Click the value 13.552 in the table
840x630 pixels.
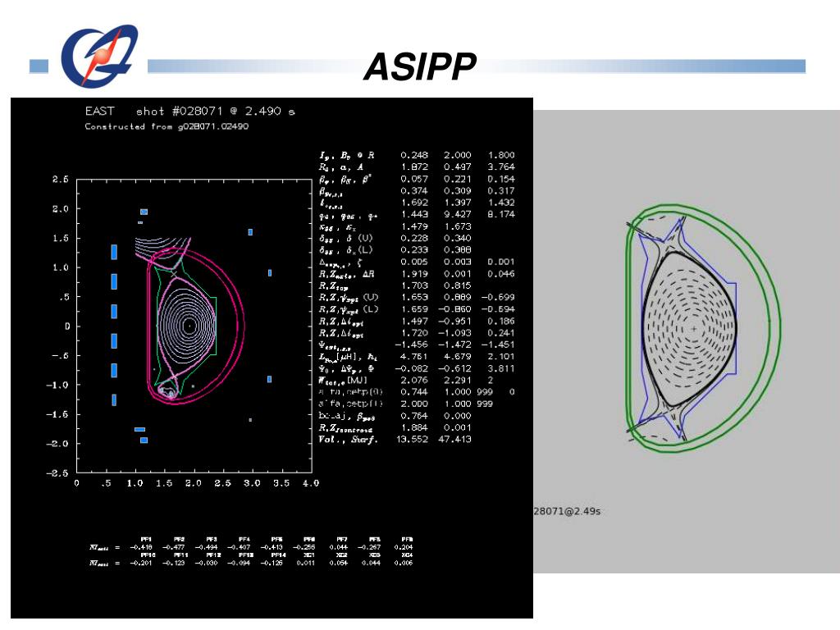coord(413,441)
